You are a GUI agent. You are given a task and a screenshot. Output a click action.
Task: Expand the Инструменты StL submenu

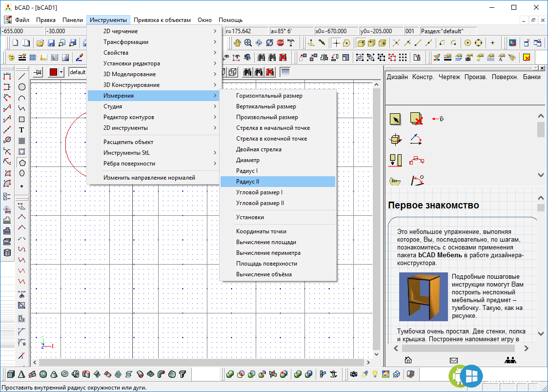pyautogui.click(x=154, y=153)
